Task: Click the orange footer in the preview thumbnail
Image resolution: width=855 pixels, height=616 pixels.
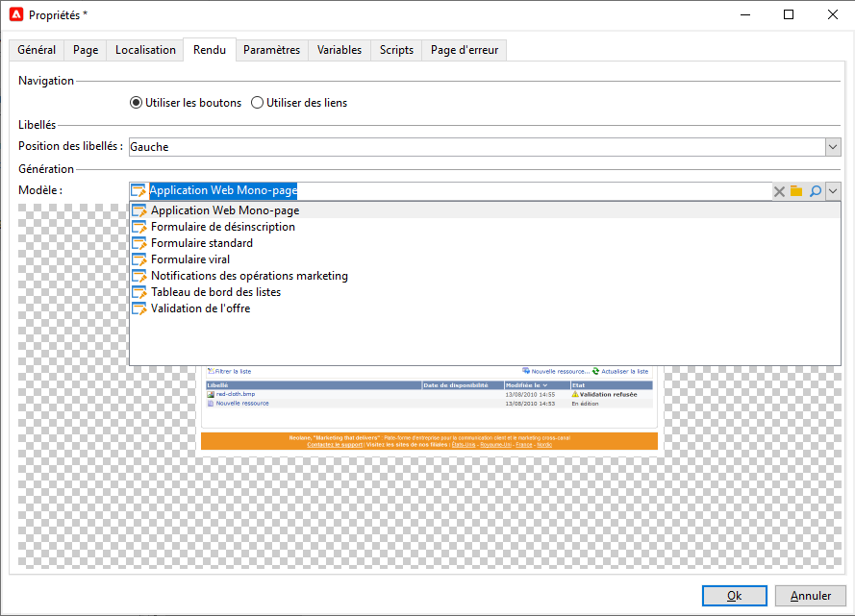Action: click(x=429, y=441)
